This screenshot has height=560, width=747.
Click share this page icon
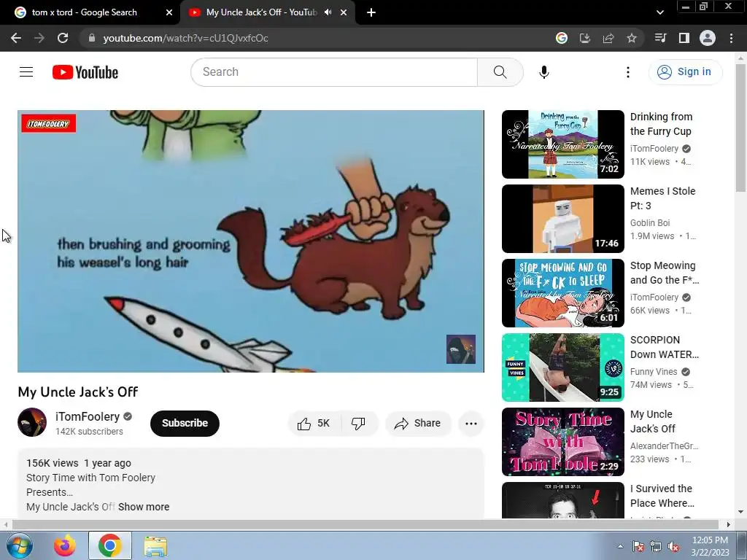pyautogui.click(x=608, y=38)
